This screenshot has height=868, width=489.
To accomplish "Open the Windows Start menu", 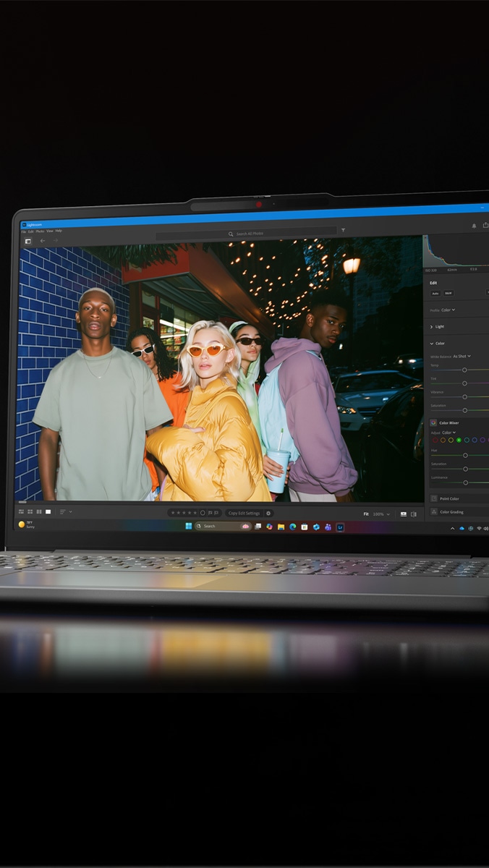I will tap(189, 526).
